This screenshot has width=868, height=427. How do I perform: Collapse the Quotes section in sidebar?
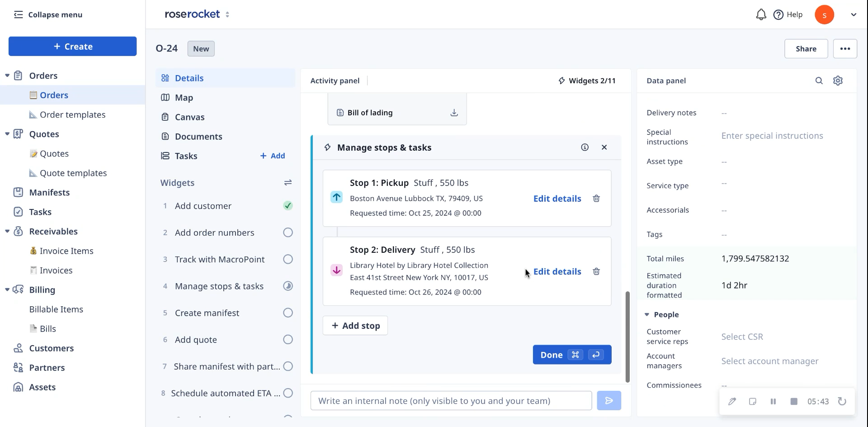pyautogui.click(x=7, y=134)
